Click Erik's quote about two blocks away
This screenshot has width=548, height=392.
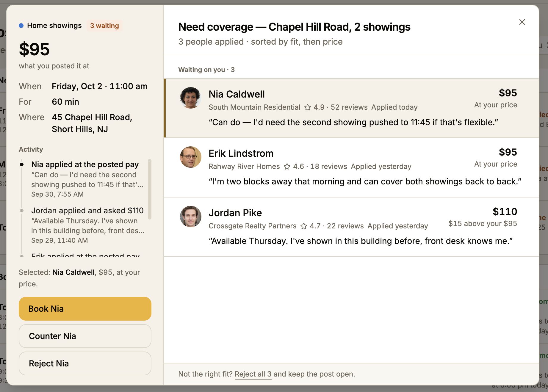tap(365, 182)
